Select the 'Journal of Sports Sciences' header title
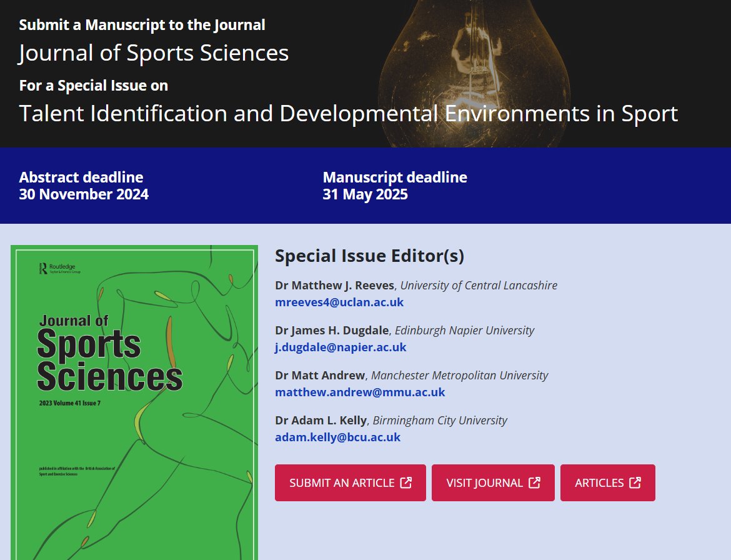731x560 pixels. (x=153, y=52)
